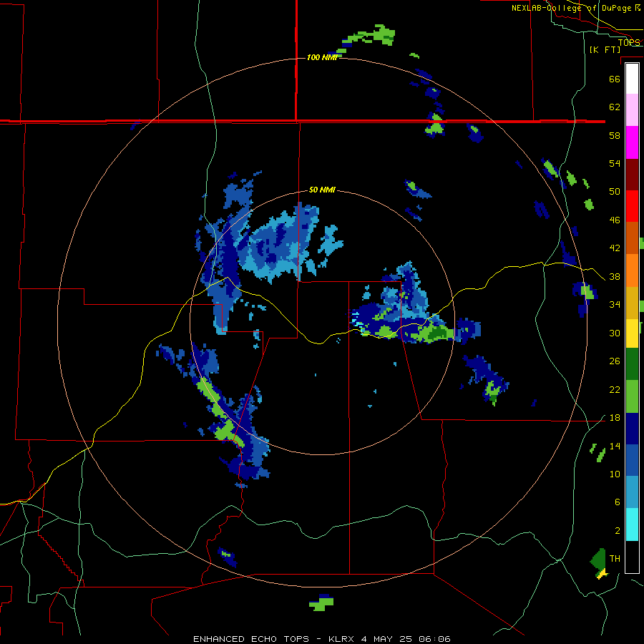Viewport: 644px width, 644px height.
Task: Click the '66' value on the scale
Action: [615, 79]
